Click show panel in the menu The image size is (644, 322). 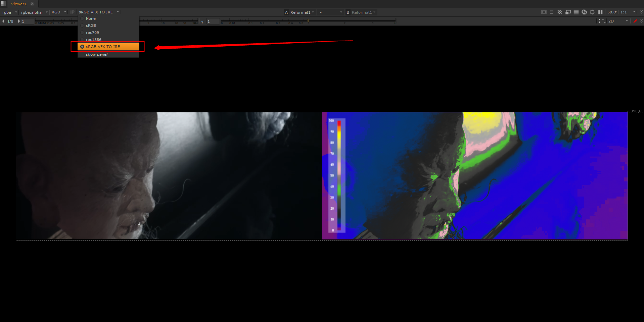tap(97, 54)
